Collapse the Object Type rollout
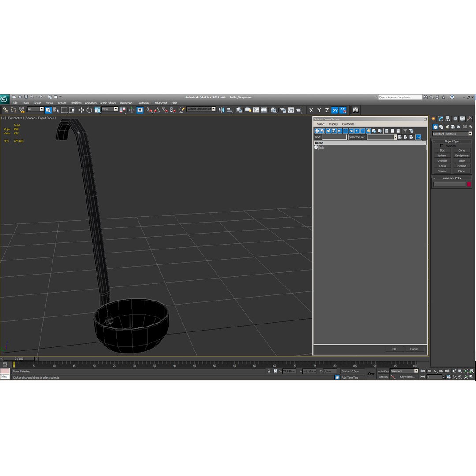Image resolution: width=476 pixels, height=476 pixels. 452,141
